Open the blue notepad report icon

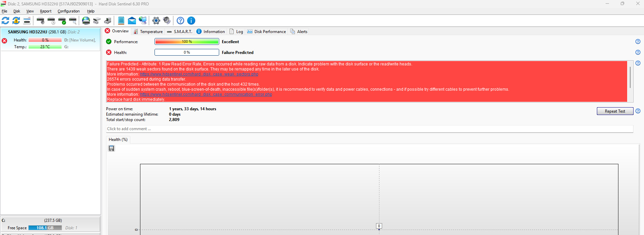pyautogui.click(x=121, y=21)
